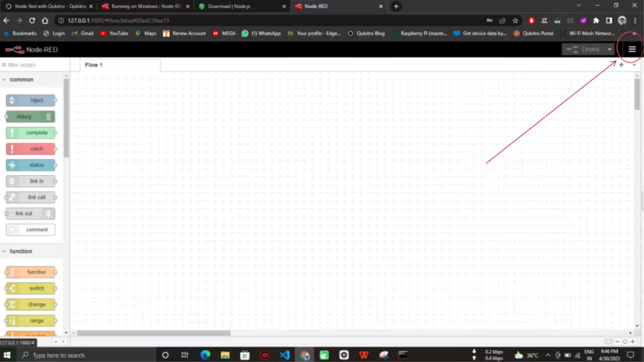Select the catch node
This screenshot has width=644, height=362.
[31, 149]
